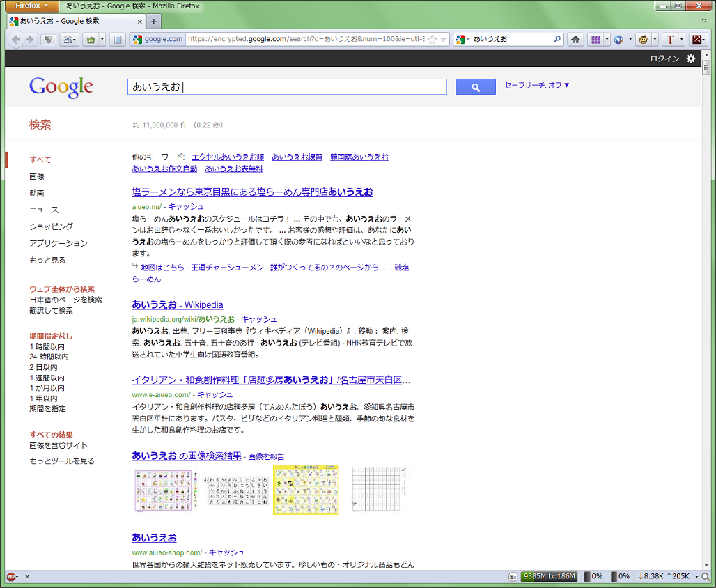Screen dimensions: 716x588
Task: Click もっとツールを見る in sidebar
Action: click(x=62, y=461)
